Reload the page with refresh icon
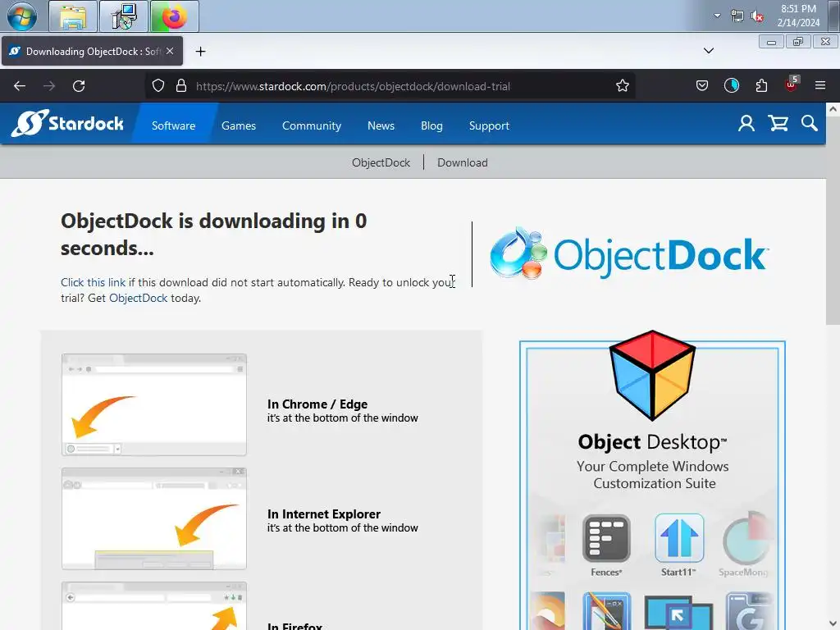Screen dimensions: 840x630 tap(79, 85)
